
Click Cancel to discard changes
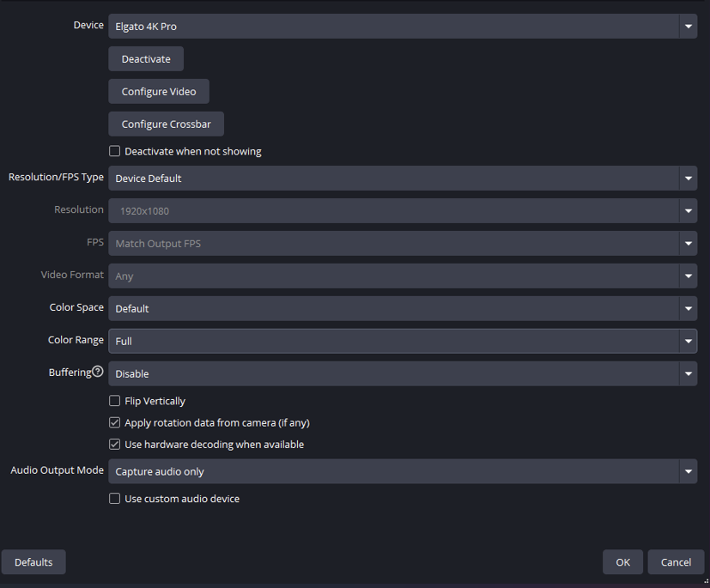click(676, 562)
